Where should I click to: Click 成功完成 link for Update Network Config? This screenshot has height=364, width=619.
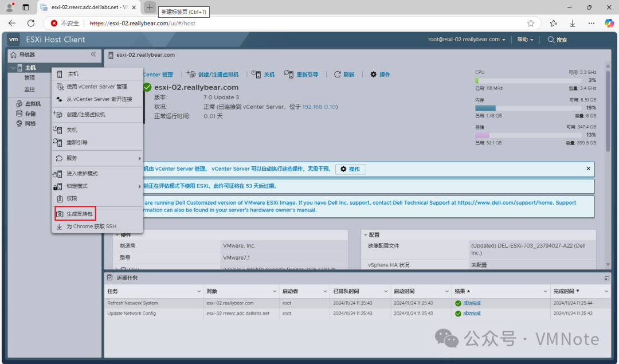[471, 314]
